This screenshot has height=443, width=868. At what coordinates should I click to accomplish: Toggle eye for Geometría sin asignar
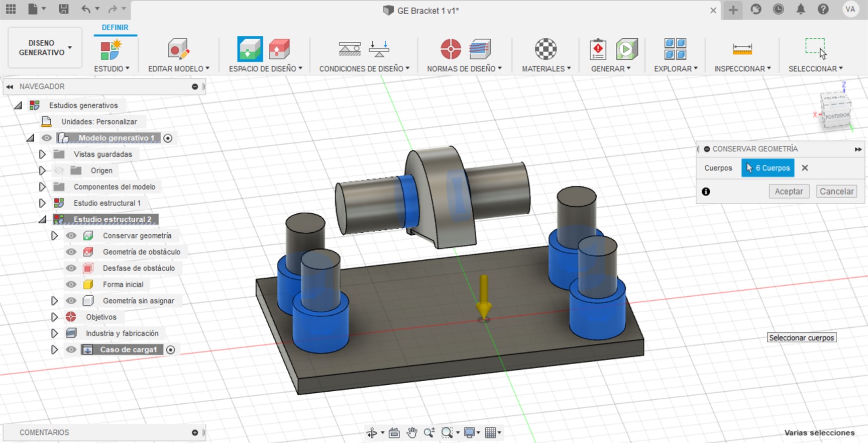pyautogui.click(x=71, y=301)
